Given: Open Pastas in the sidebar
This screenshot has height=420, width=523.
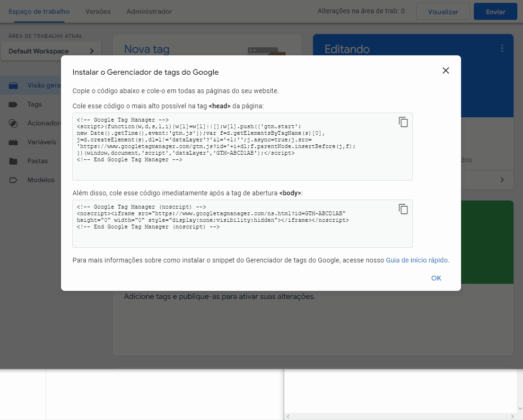Looking at the screenshot, I should pos(37,161).
